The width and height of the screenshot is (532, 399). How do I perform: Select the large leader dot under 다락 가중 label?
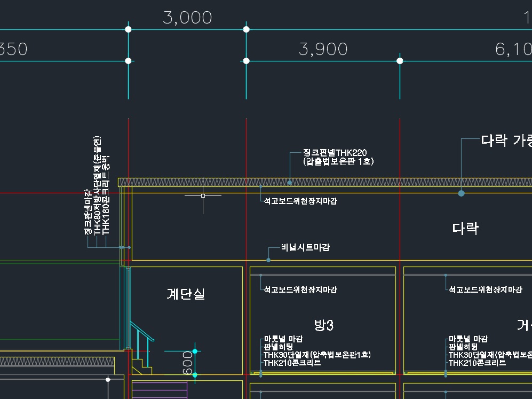click(461, 193)
